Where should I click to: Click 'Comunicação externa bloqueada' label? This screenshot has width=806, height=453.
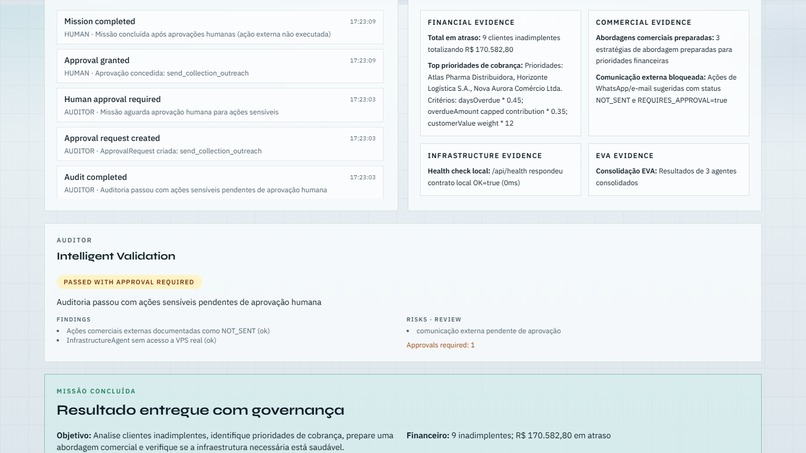pos(650,77)
